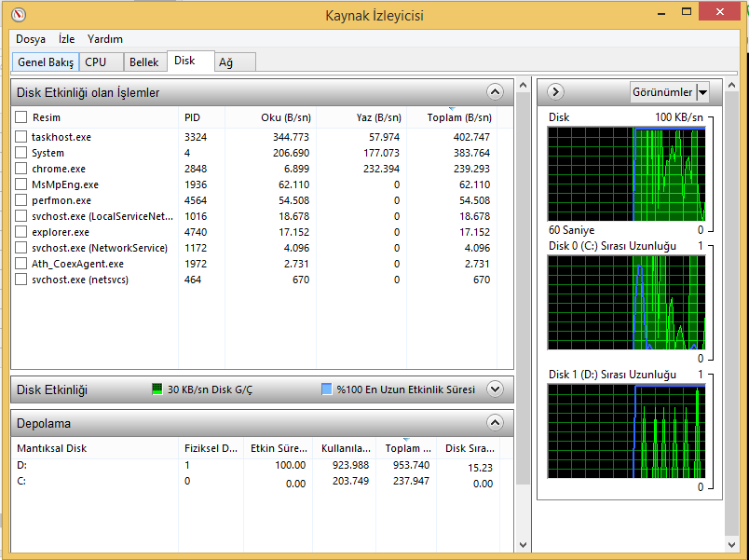749x560 pixels.
Task: Select the D: logical disk row
Action: pyautogui.click(x=262, y=465)
